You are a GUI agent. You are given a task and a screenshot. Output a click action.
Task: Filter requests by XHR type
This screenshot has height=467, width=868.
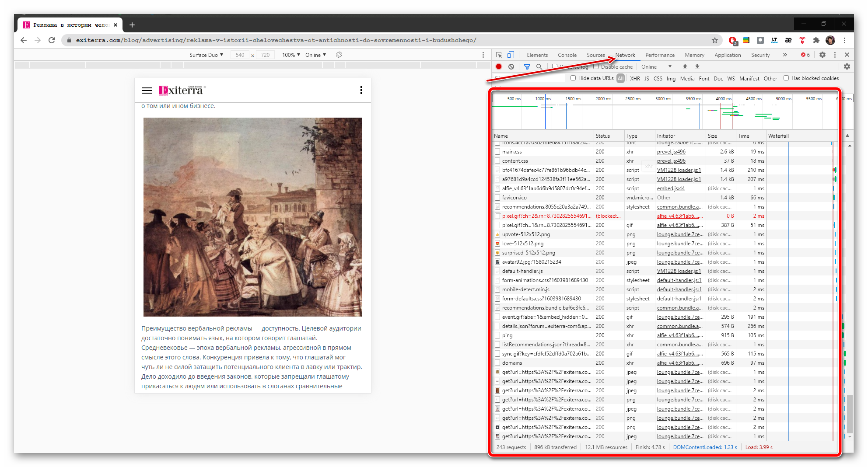pos(635,78)
